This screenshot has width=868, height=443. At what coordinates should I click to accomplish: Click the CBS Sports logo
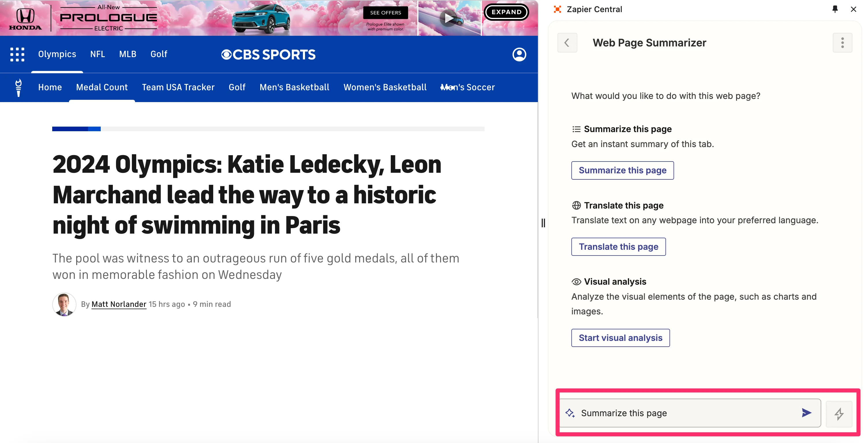[268, 55]
